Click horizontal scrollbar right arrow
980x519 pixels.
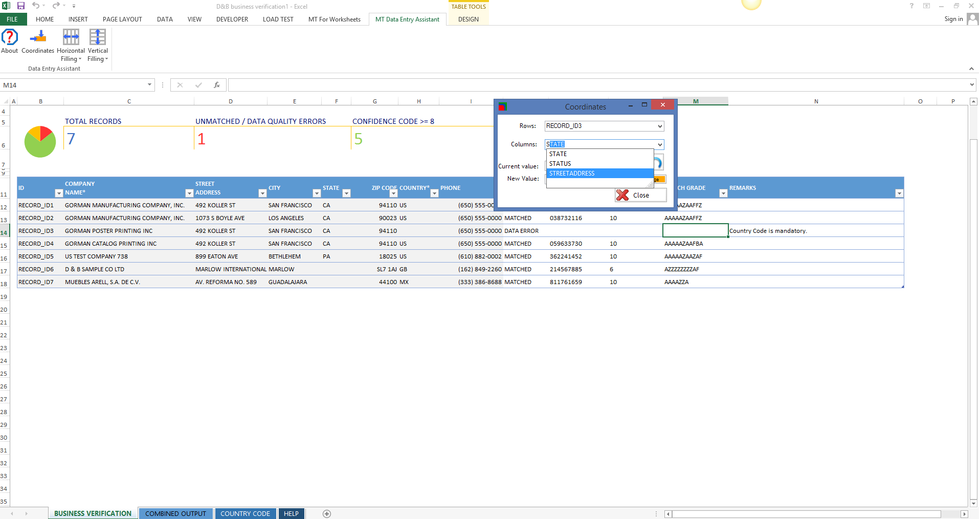pos(964,514)
